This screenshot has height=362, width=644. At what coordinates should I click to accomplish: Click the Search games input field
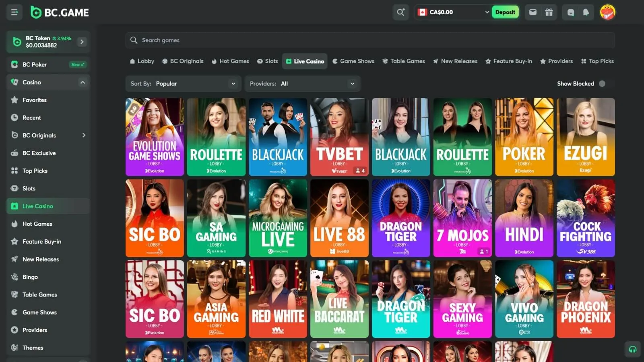pos(370,40)
